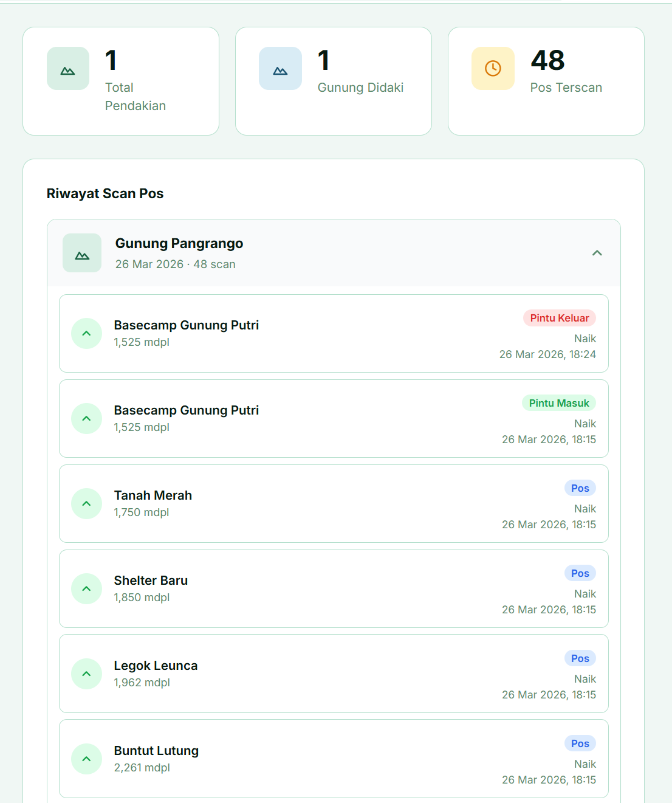Click the Pos badge on Tanah Merah entry
This screenshot has height=803, width=672.
click(580, 488)
